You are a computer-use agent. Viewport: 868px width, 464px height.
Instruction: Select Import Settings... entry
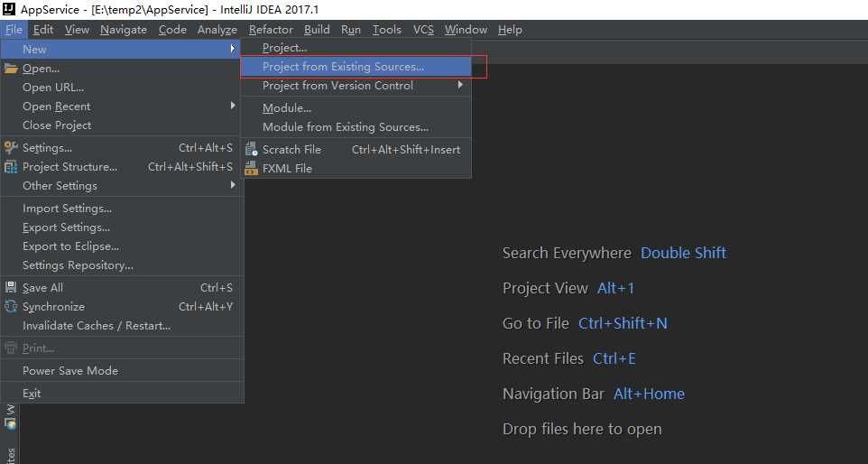121,209
